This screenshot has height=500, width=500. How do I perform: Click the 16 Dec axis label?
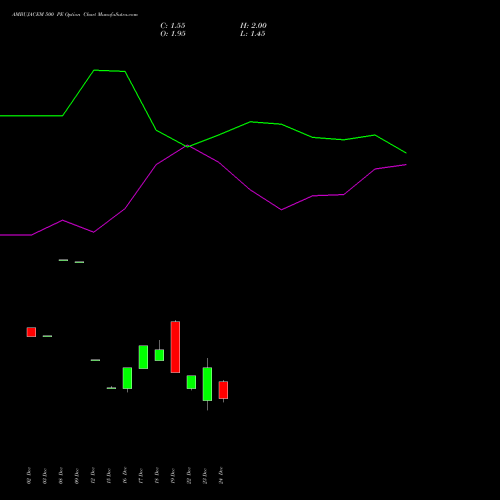pyautogui.click(x=125, y=476)
